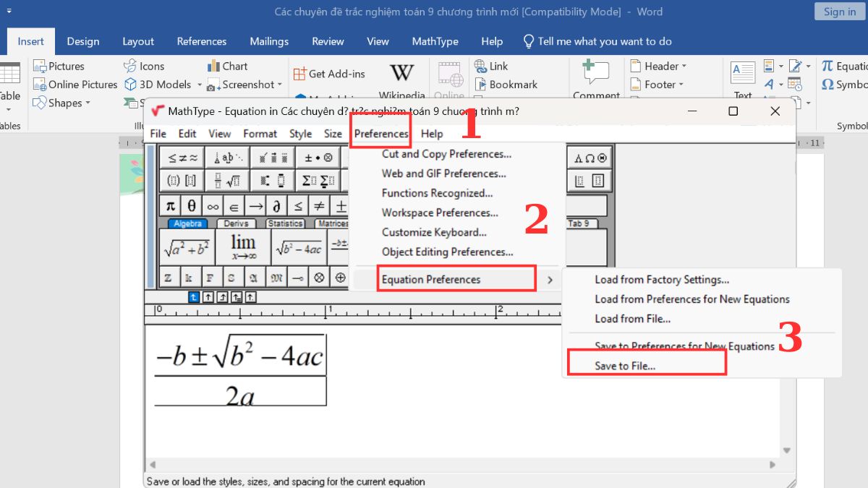Open the MathType ribbon tab in Word
The image size is (868, 488).
[x=435, y=41]
